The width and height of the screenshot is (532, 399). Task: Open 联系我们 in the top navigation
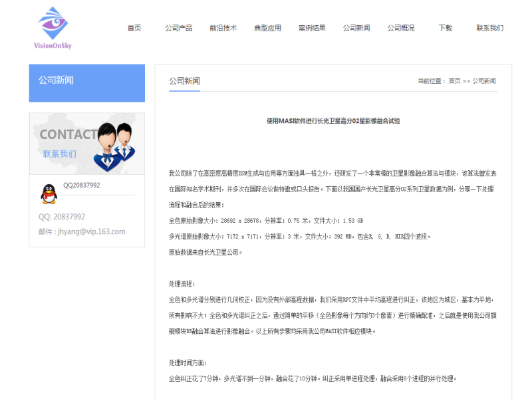(489, 28)
